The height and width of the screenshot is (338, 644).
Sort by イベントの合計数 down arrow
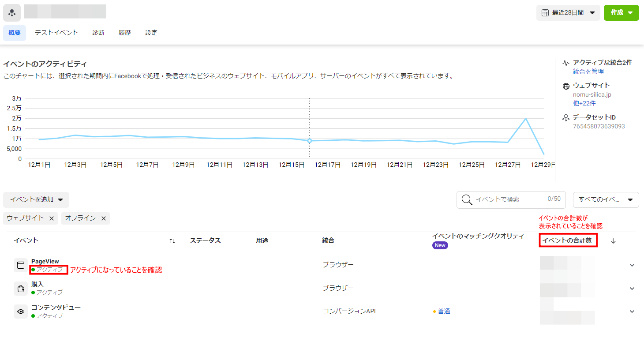613,241
